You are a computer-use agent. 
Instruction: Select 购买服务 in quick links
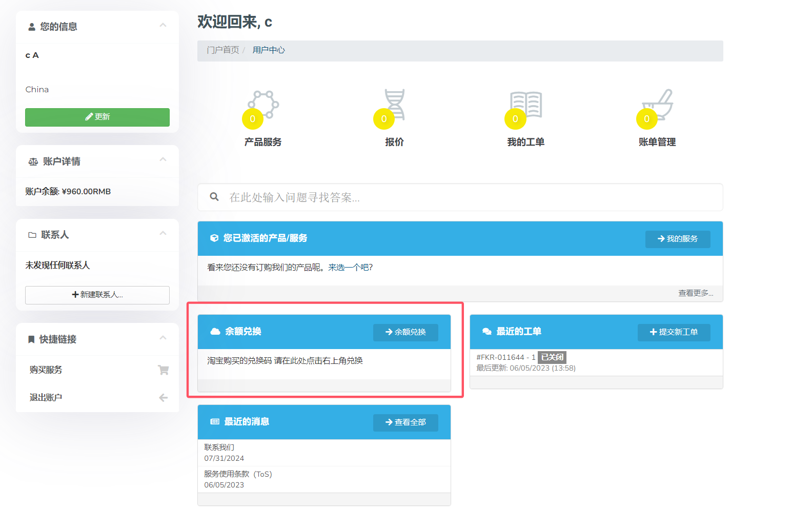pos(46,370)
